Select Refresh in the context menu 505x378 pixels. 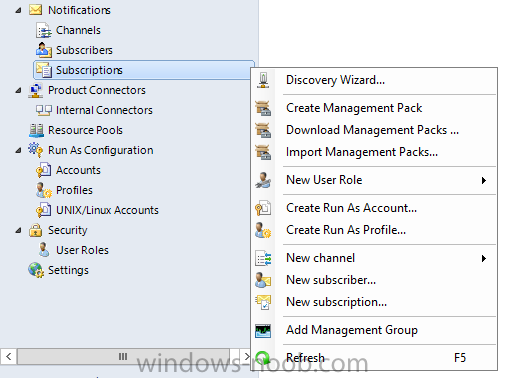374,358
